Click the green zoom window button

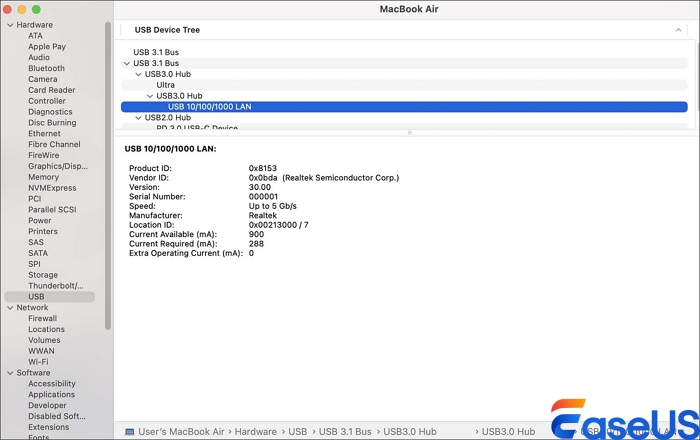[x=36, y=9]
